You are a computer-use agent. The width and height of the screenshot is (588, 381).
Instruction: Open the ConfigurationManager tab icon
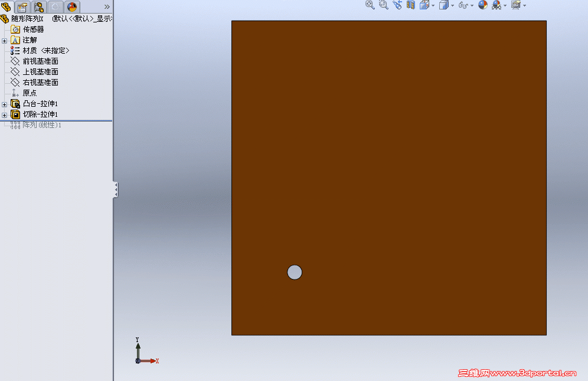[x=38, y=6]
